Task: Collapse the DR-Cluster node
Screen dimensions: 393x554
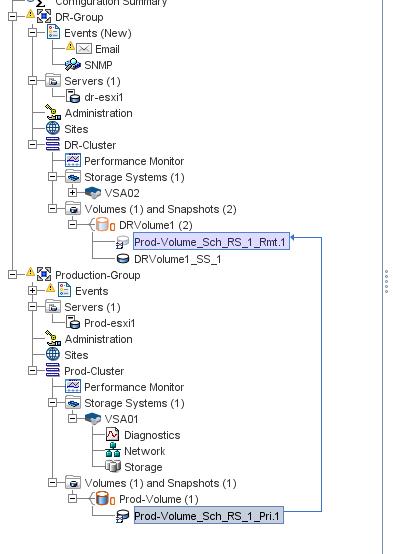Action: coord(32,145)
